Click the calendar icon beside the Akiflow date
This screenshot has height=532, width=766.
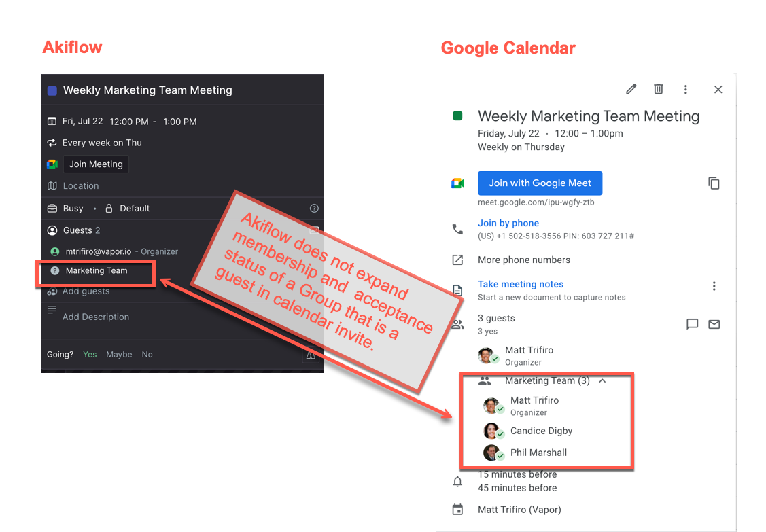pos(51,121)
